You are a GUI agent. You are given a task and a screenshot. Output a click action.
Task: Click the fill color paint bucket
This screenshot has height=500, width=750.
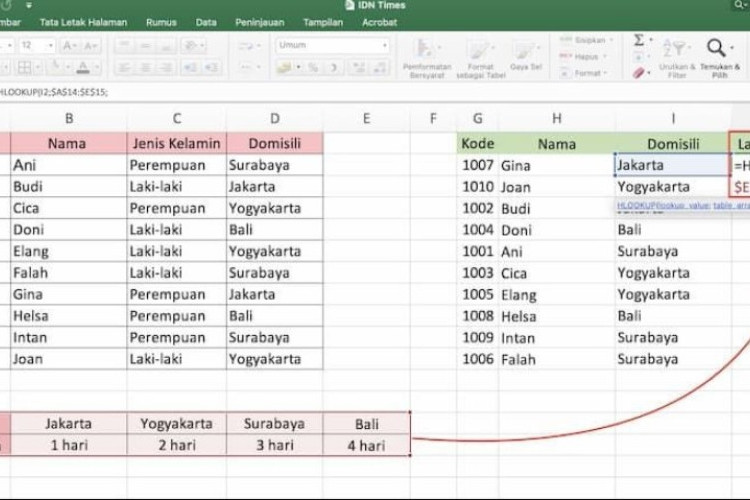point(56,67)
